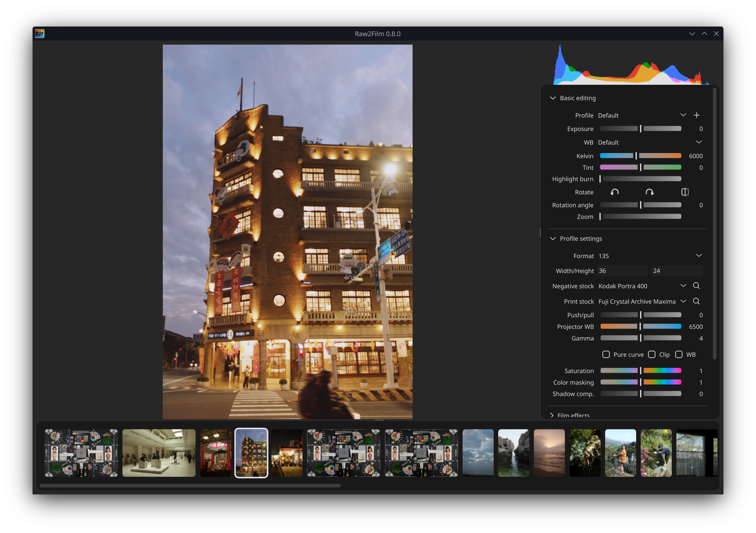Click the Height field showing 24
This screenshot has height=533, width=756.
click(677, 271)
